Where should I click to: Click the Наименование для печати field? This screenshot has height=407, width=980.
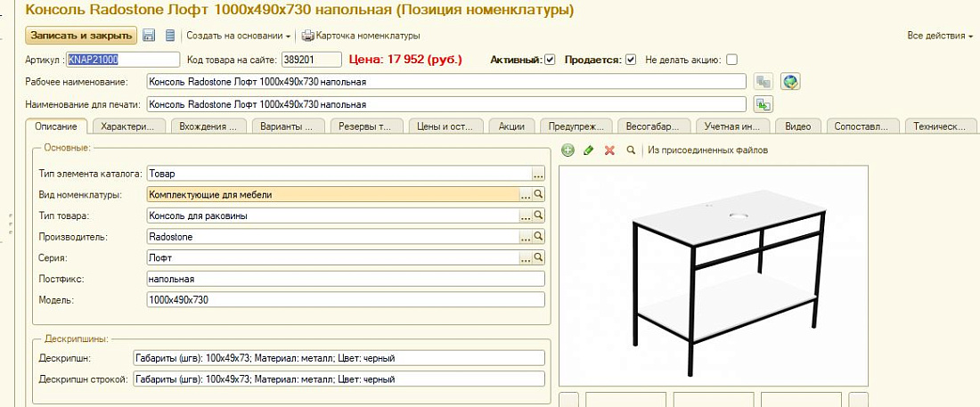tap(446, 104)
